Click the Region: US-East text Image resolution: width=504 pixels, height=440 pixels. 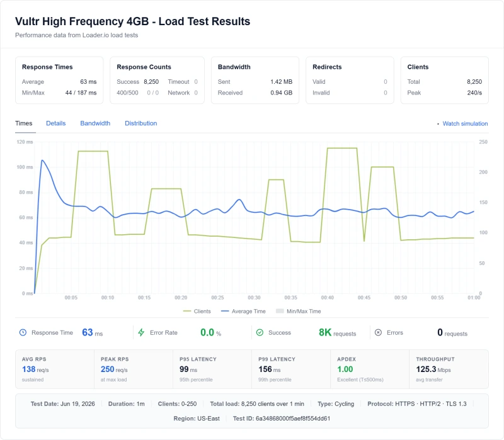tap(197, 419)
